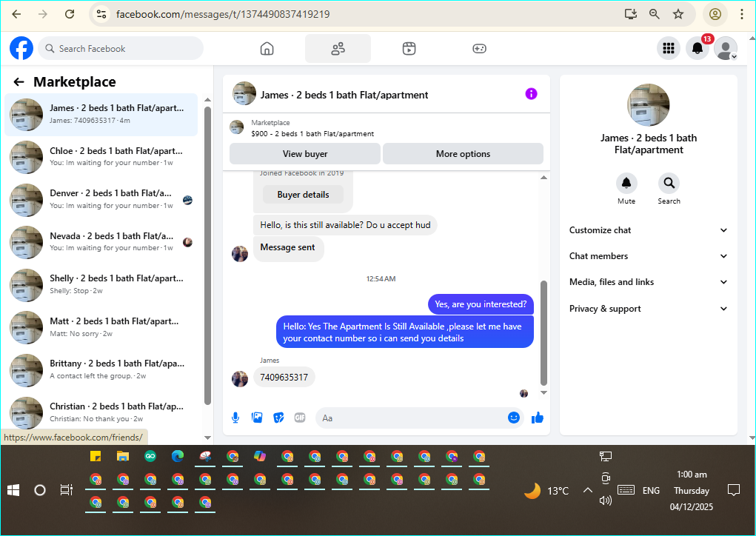Open Shelly conversation in list

pos(101,284)
